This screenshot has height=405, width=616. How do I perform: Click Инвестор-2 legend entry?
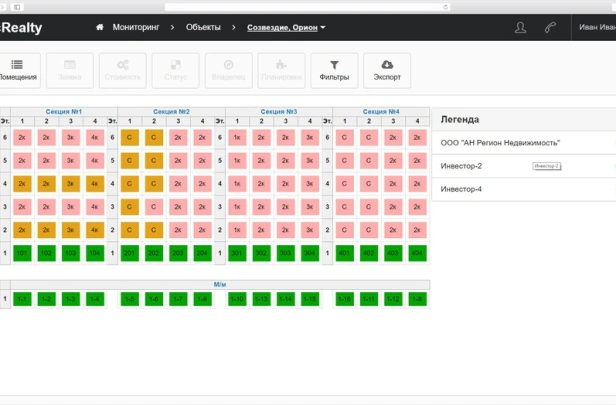(x=461, y=166)
